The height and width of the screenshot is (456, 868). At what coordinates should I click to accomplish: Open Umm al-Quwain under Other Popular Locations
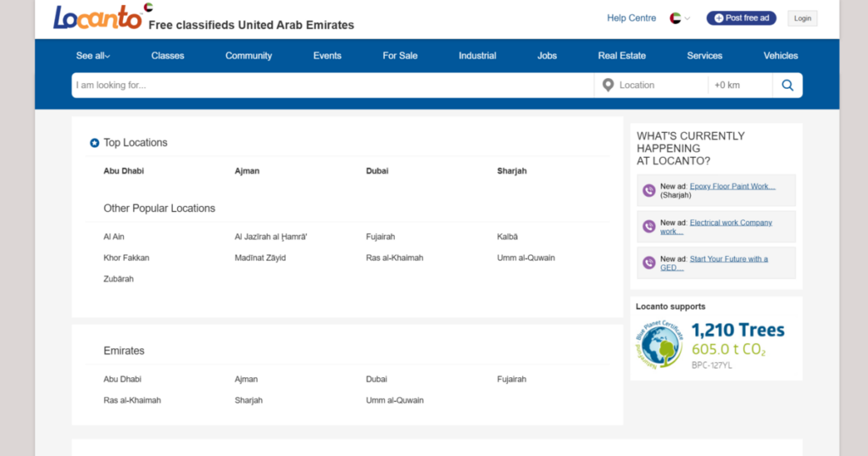(526, 258)
